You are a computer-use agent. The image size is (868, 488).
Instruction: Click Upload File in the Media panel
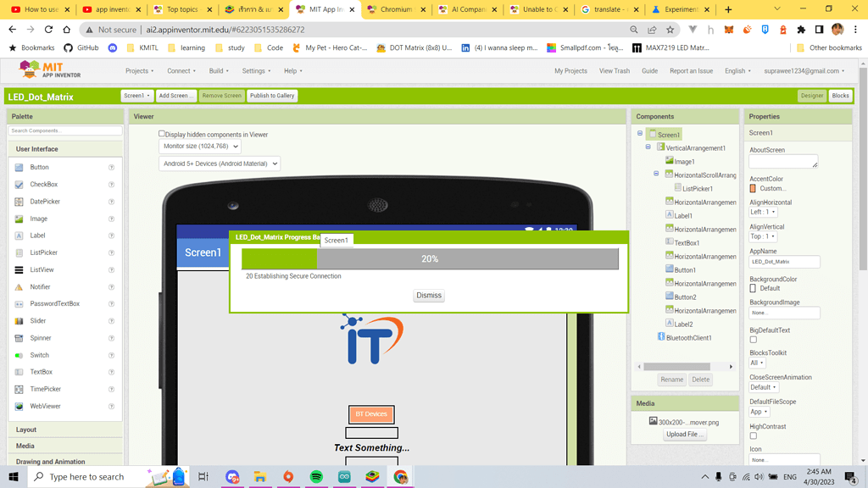(685, 434)
